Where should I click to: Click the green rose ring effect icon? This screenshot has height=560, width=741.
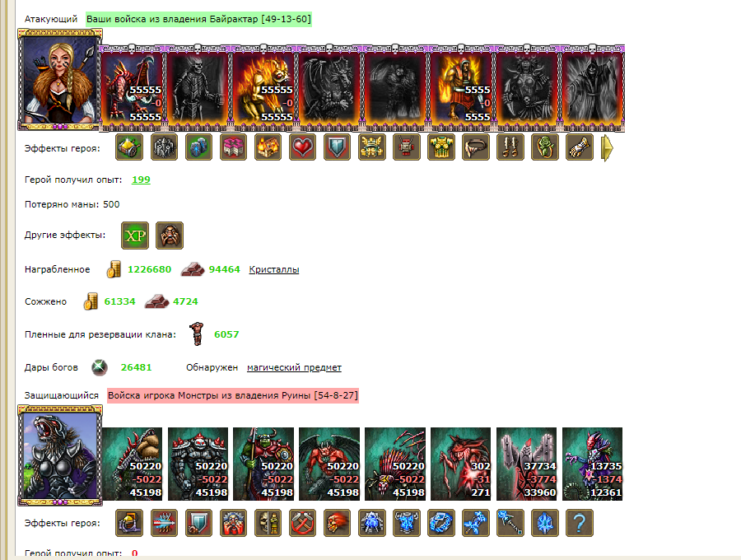545,147
